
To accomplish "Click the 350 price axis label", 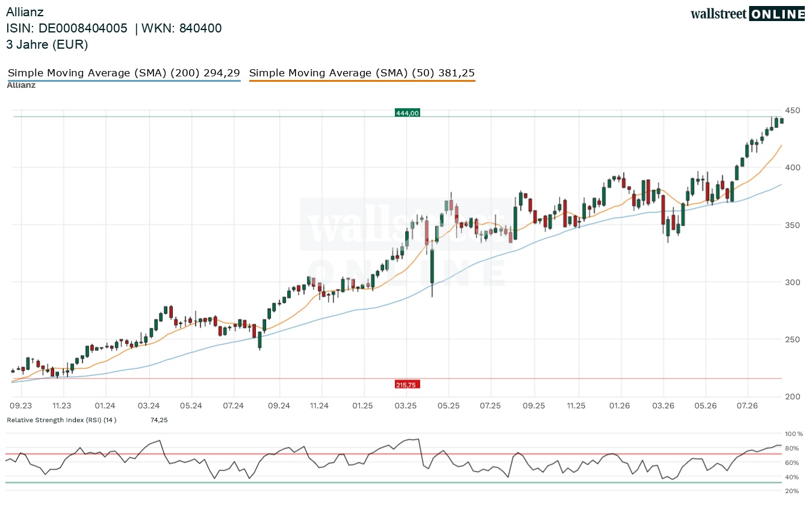I will pos(793,225).
